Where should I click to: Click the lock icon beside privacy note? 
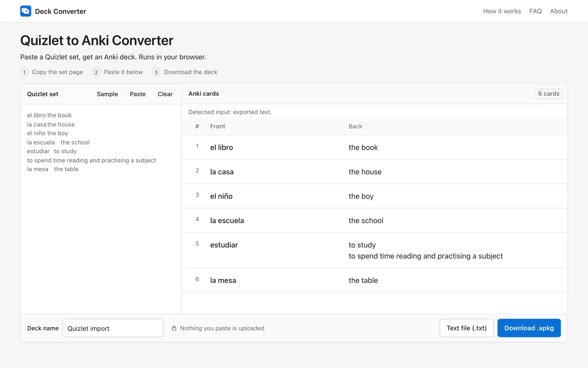pyautogui.click(x=174, y=328)
